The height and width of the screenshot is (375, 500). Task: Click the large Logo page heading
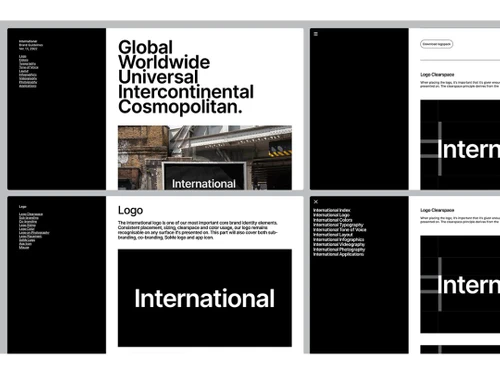(130, 211)
